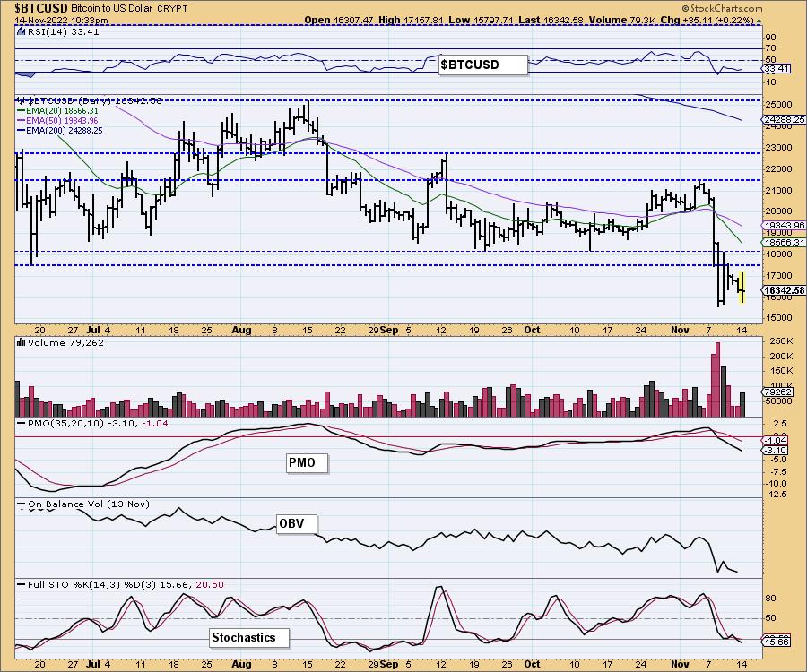Click the 33.41 RSI value tag
This screenshot has width=807, height=672.
[x=777, y=68]
